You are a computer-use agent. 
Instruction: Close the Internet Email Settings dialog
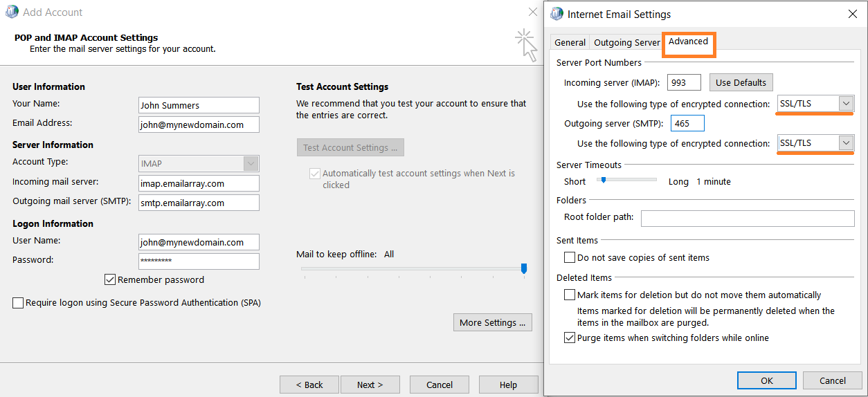click(852, 14)
